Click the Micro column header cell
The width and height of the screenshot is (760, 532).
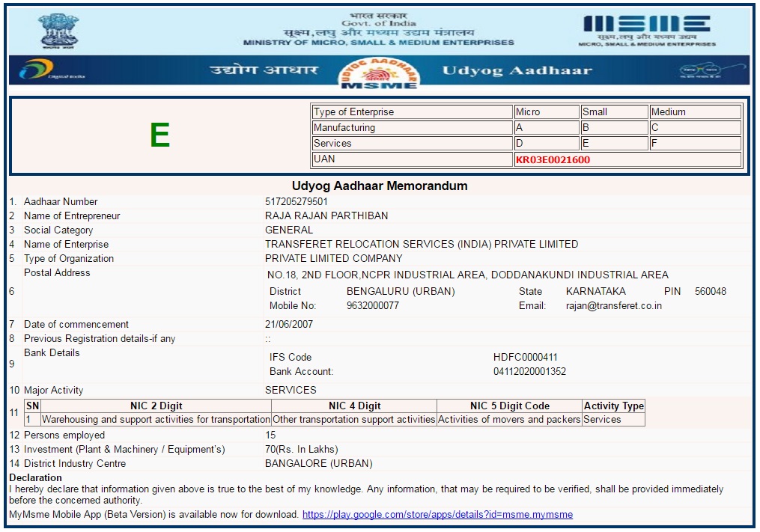point(547,112)
